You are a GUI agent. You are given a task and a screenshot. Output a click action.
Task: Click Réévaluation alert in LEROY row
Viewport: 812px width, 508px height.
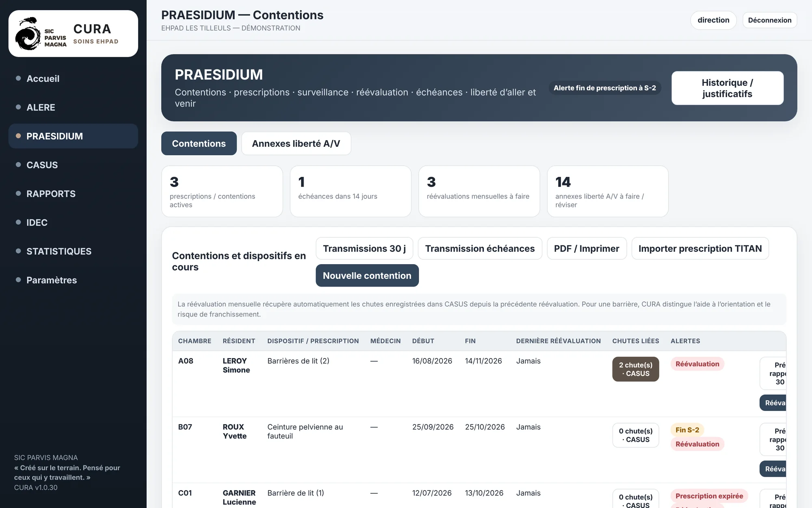pos(697,364)
